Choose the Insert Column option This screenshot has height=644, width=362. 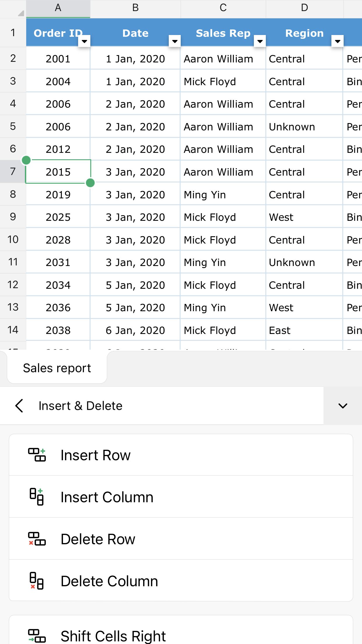[x=107, y=497]
